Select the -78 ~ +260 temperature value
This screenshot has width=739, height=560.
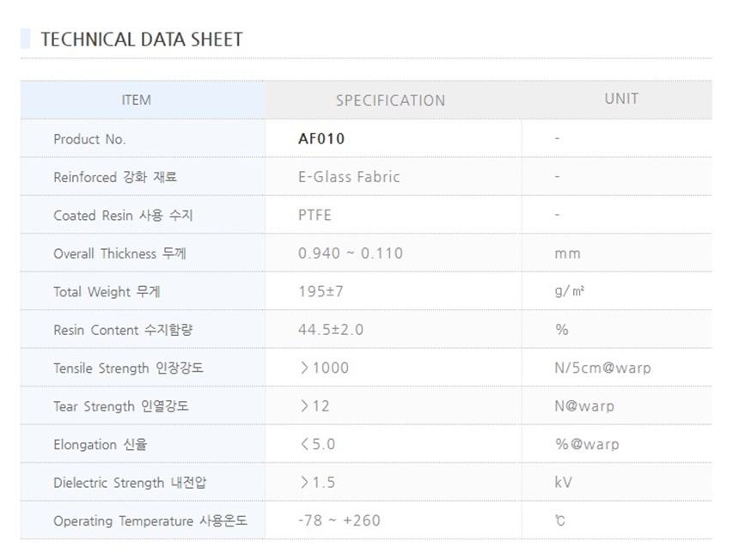[x=339, y=520]
